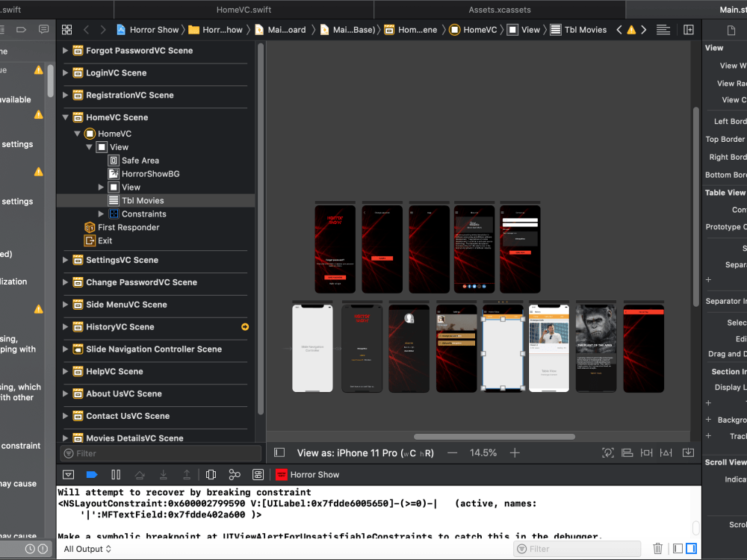Open the Resolve Auto Layout Issues tool
The width and height of the screenshot is (747, 560).
tap(666, 453)
